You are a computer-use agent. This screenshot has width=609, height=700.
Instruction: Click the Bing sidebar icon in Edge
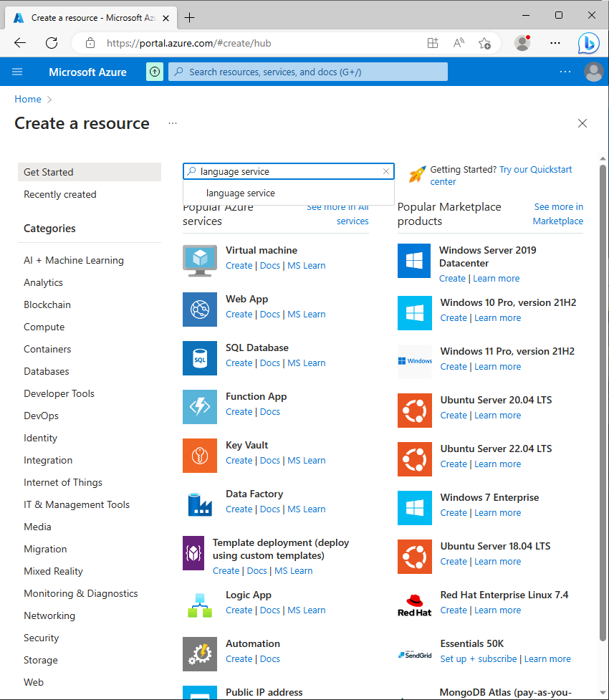[x=588, y=43]
